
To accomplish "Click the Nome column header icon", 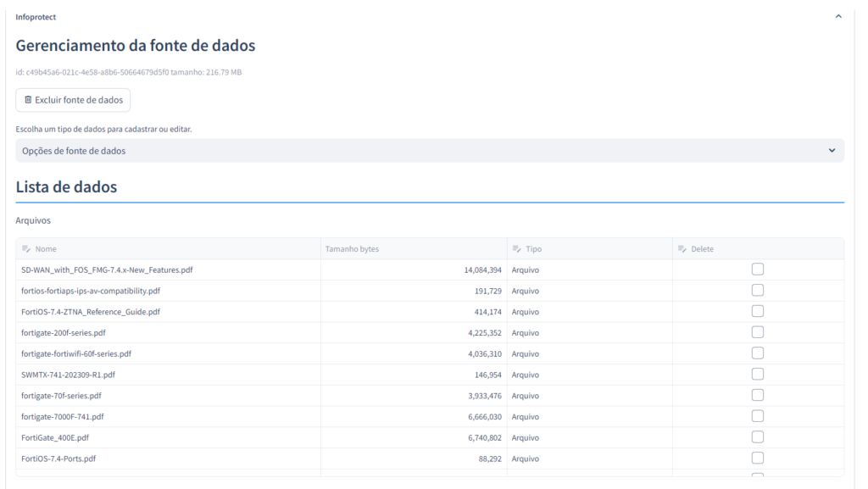I will [x=26, y=249].
